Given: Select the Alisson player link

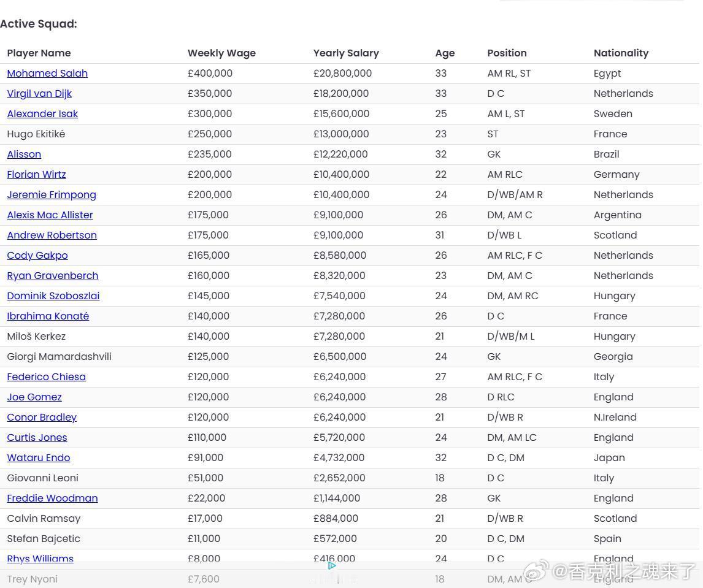Looking at the screenshot, I should (x=24, y=154).
